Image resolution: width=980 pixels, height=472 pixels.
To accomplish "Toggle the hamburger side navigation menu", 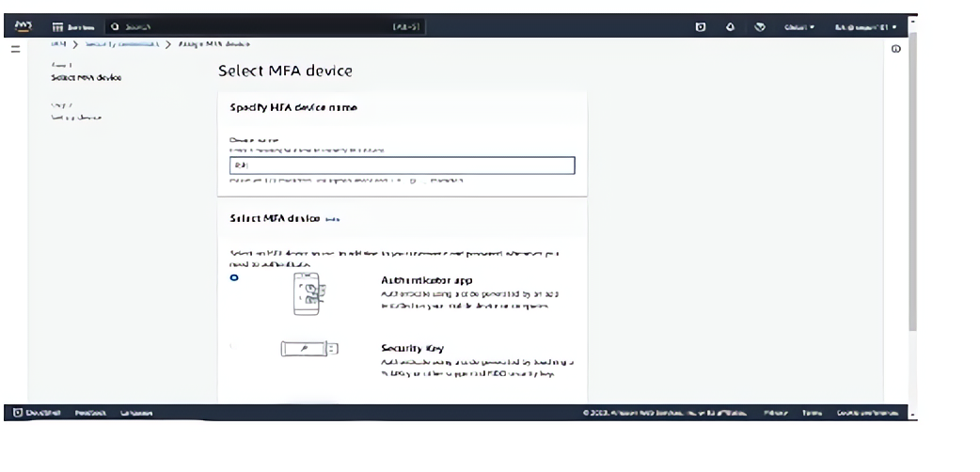I will (15, 49).
